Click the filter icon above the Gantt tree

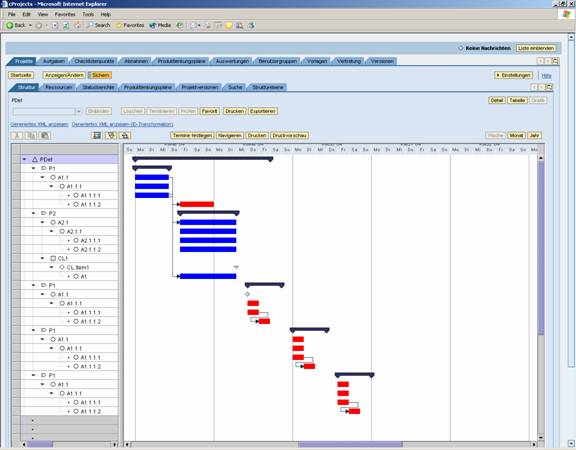pyautogui.click(x=111, y=136)
